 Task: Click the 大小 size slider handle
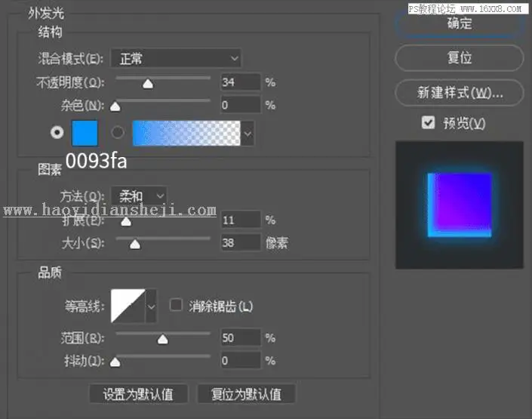pyautogui.click(x=135, y=244)
